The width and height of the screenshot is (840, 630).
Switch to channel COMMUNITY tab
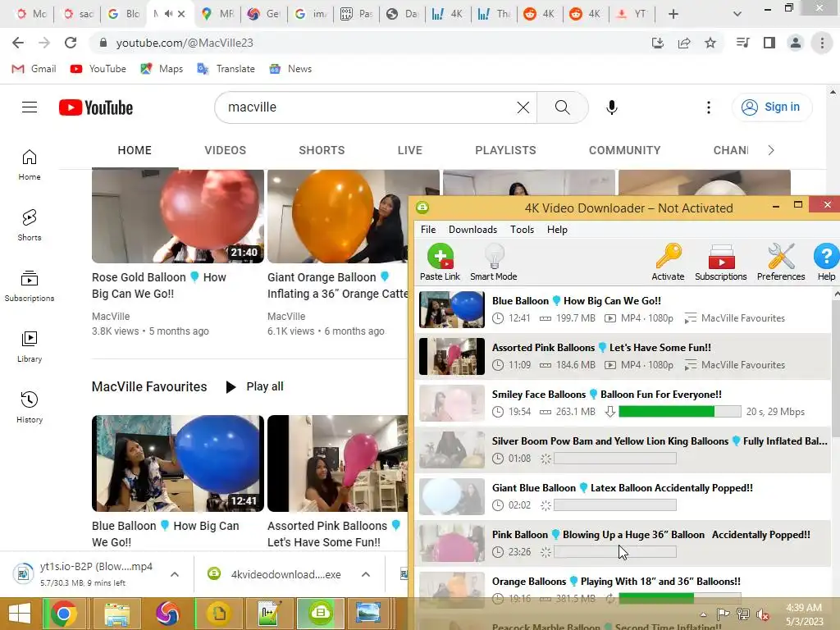624,151
